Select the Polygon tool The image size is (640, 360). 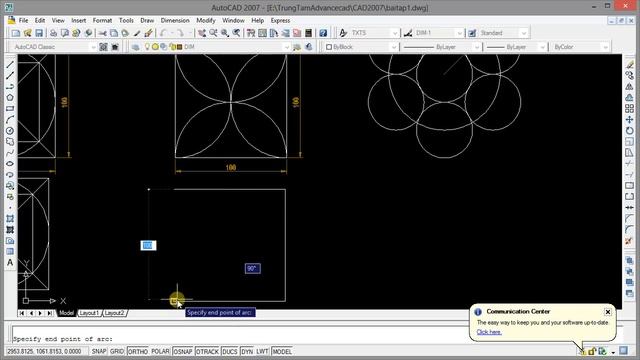pos(10,98)
